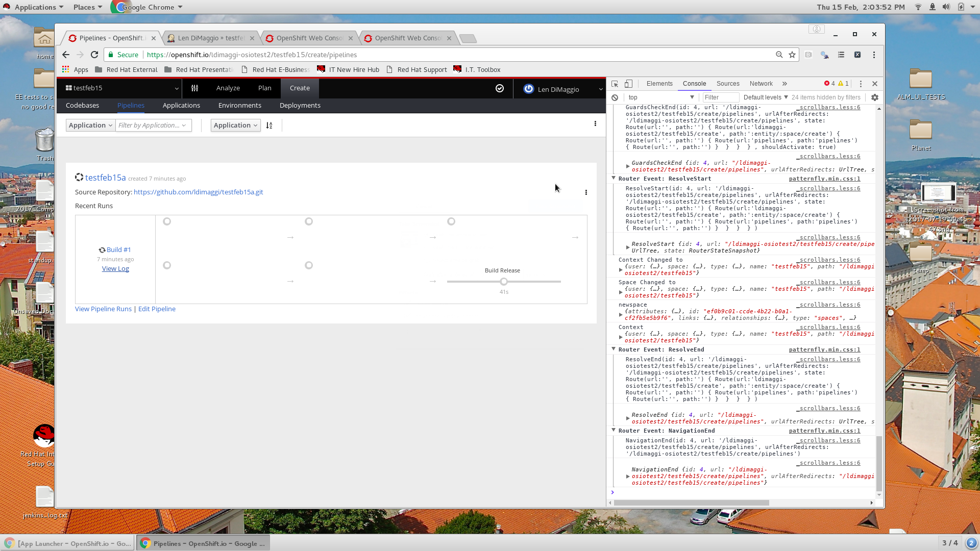Open the Len DiMaggio user dropdown

point(563,89)
